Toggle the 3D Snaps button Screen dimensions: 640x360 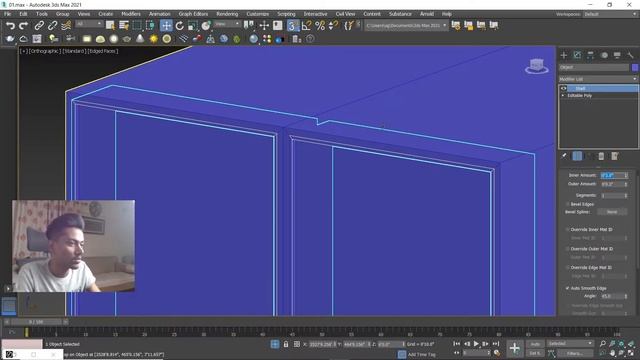(x=292, y=26)
